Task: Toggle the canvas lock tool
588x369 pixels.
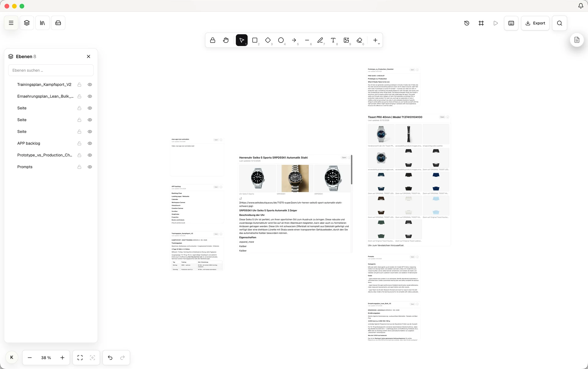Action: (x=213, y=40)
